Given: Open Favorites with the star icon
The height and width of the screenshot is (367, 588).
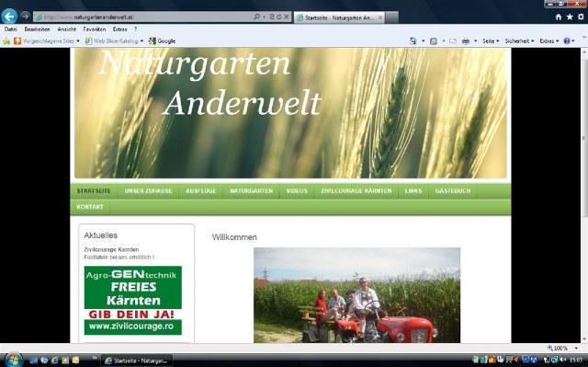Looking at the screenshot, I should pos(570,17).
